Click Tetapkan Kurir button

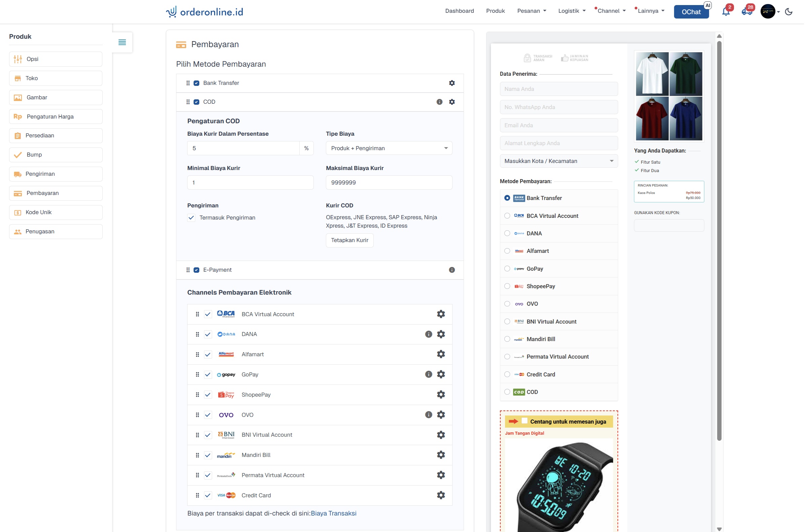(x=351, y=241)
